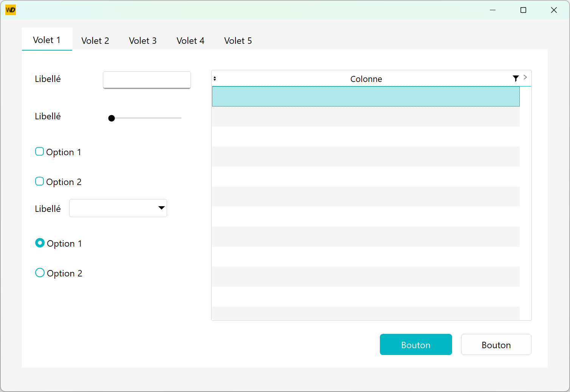Go to the Volet 5 tab

(x=238, y=41)
